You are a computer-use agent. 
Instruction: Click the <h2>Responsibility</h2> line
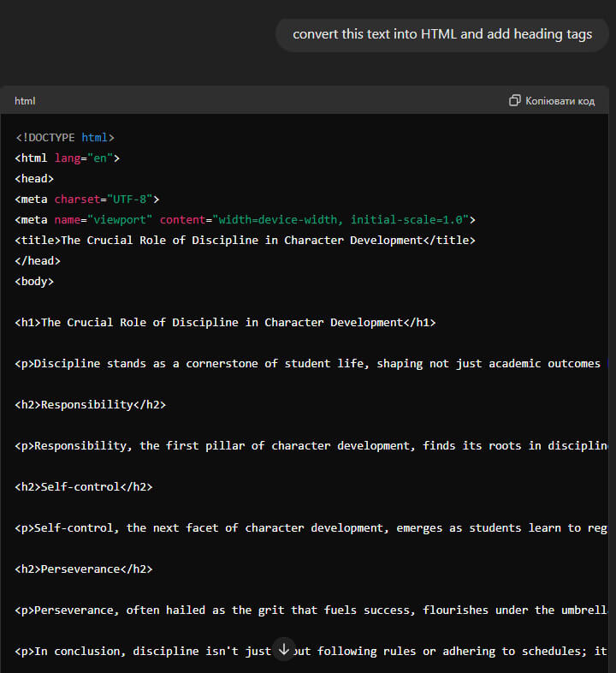click(x=91, y=404)
